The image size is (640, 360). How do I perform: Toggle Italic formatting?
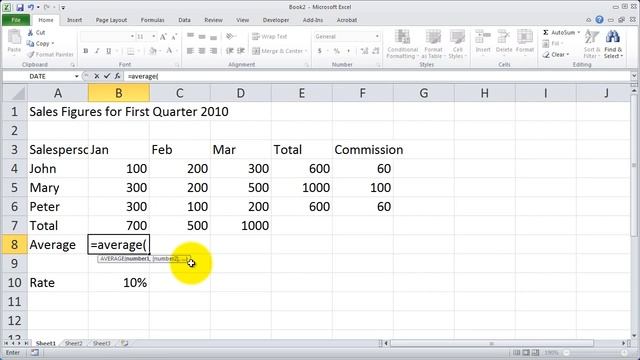97,51
